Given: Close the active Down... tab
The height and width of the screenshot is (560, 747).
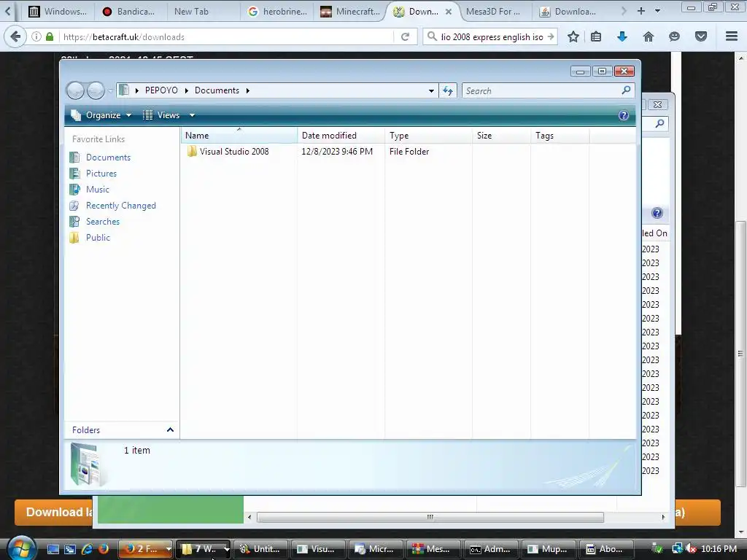Looking at the screenshot, I should pyautogui.click(x=449, y=12).
